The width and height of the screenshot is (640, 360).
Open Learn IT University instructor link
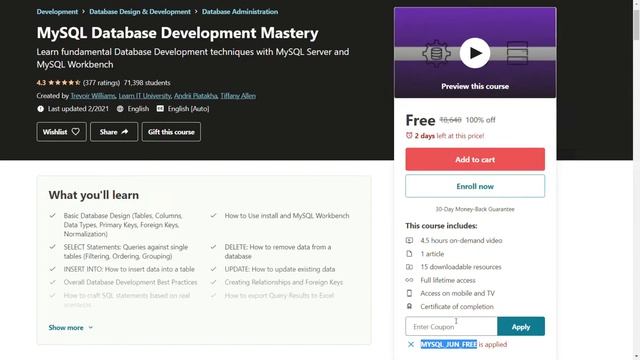coord(144,96)
